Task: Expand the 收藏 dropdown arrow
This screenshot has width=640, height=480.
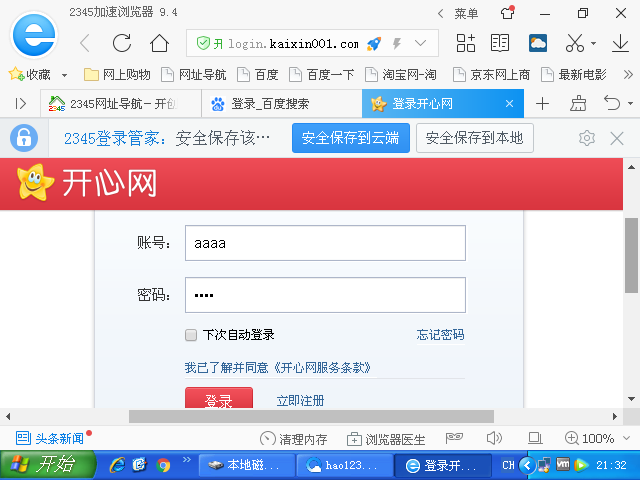Action: 64,76
